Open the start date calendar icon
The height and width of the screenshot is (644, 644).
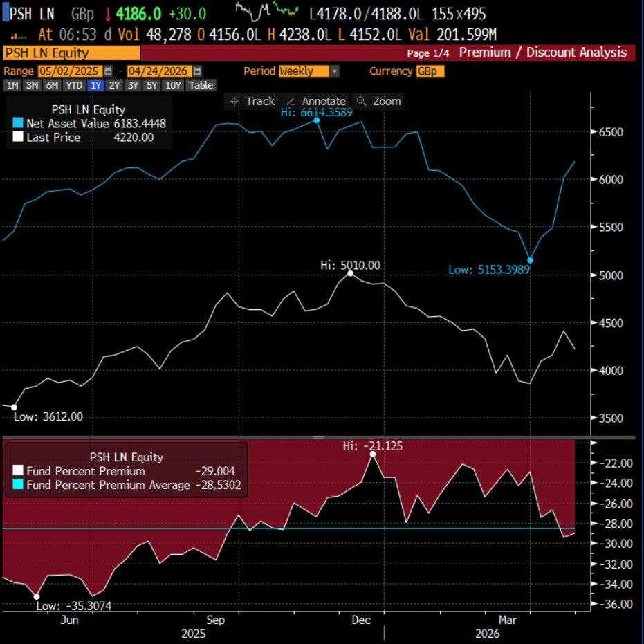pyautogui.click(x=108, y=71)
